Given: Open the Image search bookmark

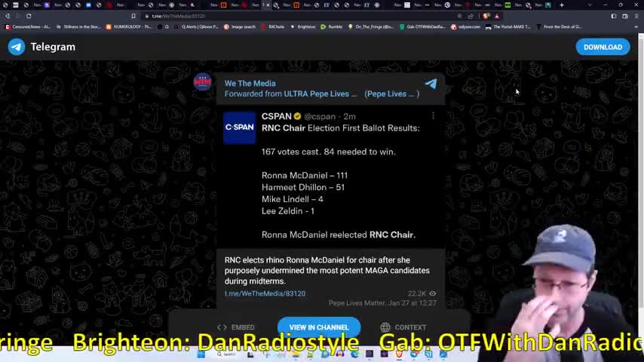Looking at the screenshot, I should (240, 26).
